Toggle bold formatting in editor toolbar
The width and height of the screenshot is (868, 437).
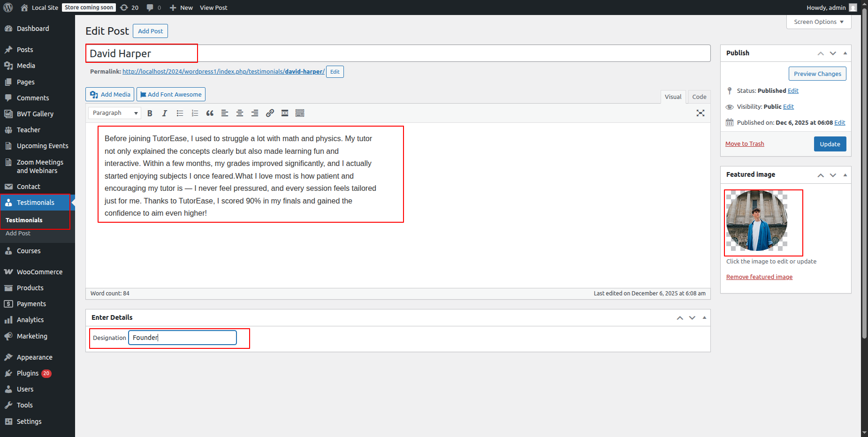click(150, 113)
